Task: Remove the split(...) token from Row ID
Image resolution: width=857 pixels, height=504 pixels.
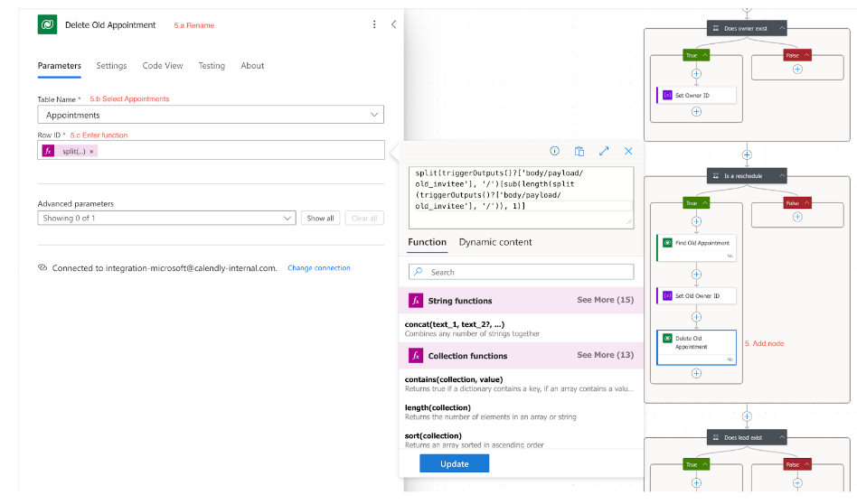Action: pos(91,151)
